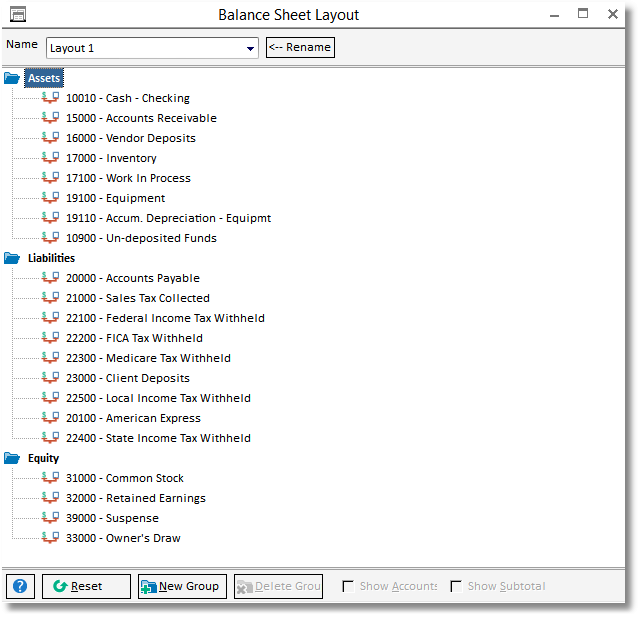Click the account icon beside 16000 - Vendor Deposits

pos(51,138)
